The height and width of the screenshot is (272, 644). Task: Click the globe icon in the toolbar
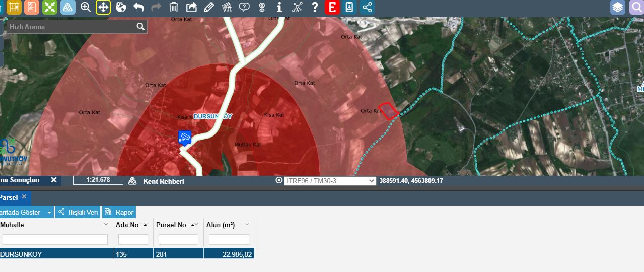121,7
